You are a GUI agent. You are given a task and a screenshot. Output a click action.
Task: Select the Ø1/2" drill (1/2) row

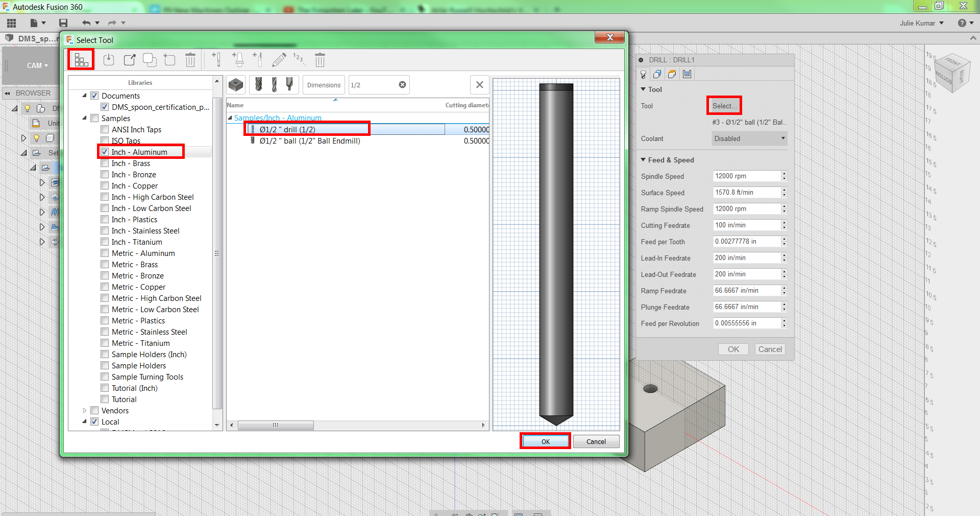click(x=357, y=129)
